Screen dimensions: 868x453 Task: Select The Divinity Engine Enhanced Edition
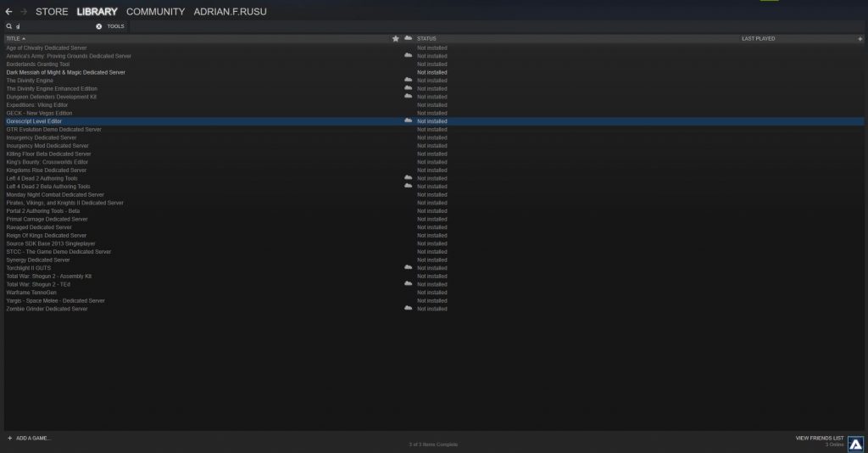pyautogui.click(x=52, y=88)
